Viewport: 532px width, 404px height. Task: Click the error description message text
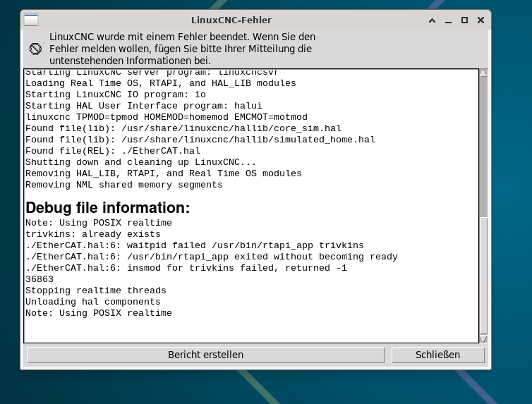(x=182, y=49)
